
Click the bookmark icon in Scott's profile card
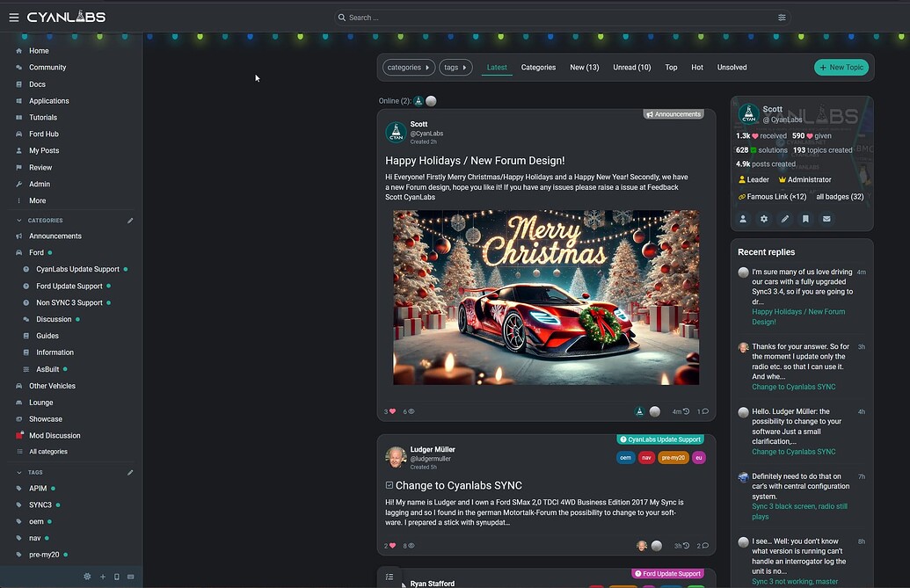(x=805, y=219)
